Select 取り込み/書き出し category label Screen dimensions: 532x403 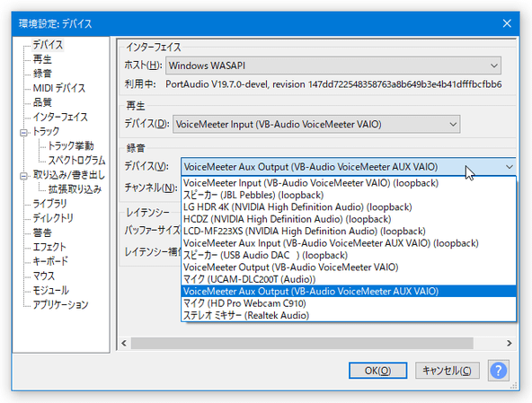[x=69, y=174]
